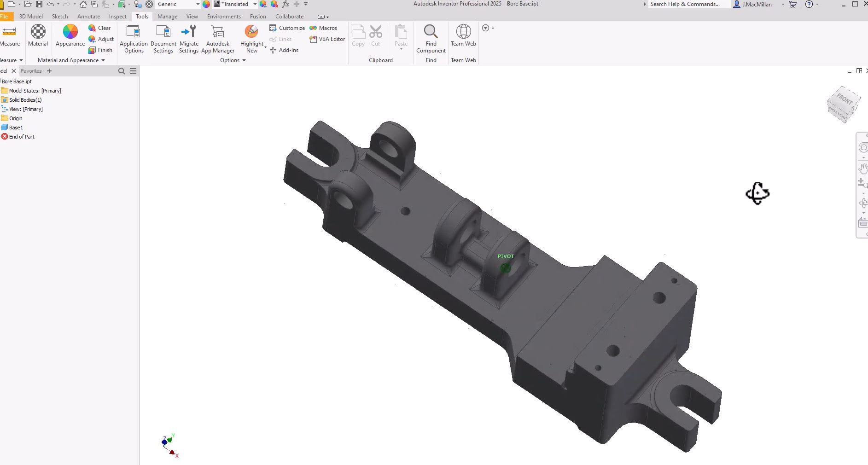
Task: Open the Application Options settings
Action: (x=133, y=39)
